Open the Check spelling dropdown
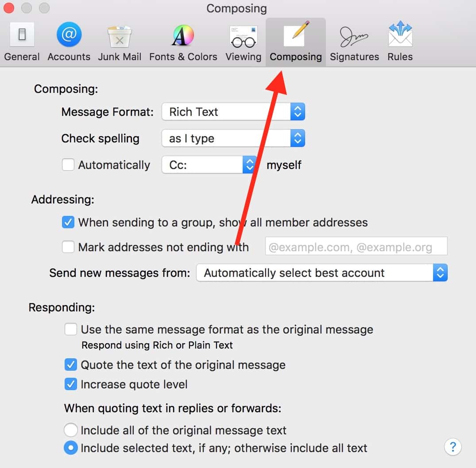 coord(233,138)
